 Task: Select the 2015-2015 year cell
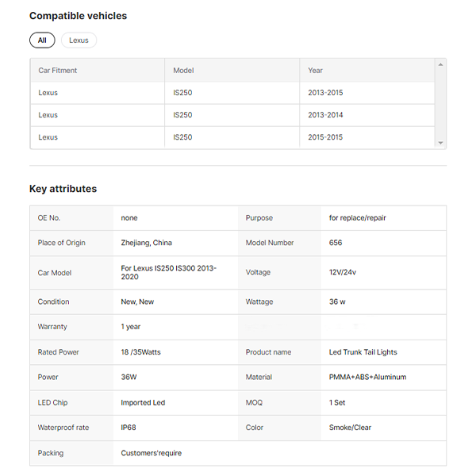(325, 137)
